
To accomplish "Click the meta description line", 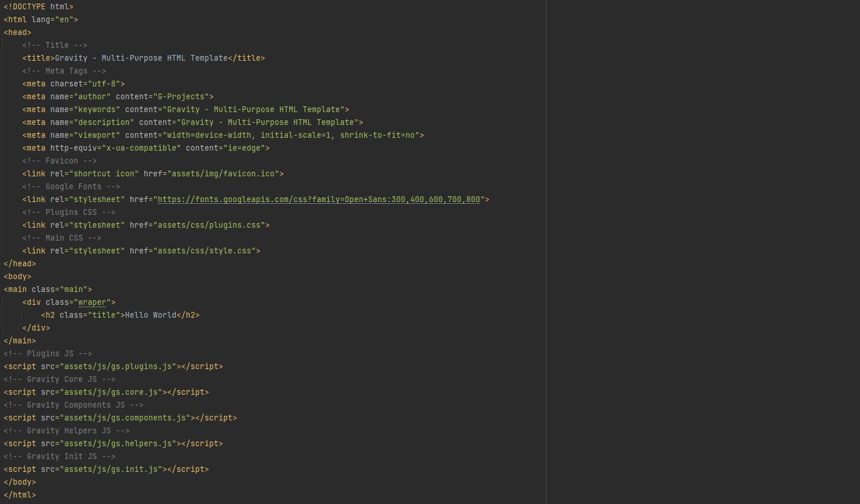I will (193, 123).
